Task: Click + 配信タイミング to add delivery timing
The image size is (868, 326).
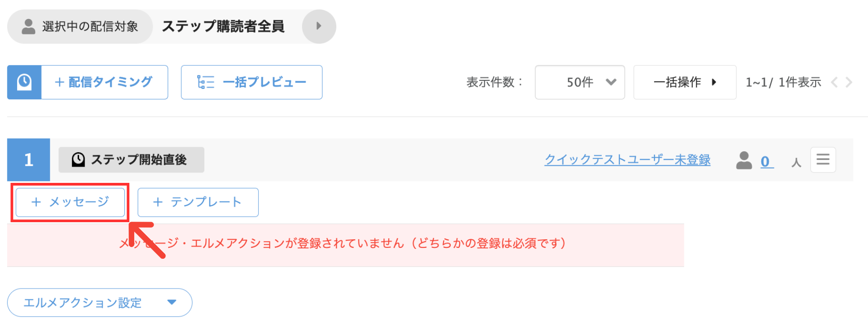Action: [104, 82]
